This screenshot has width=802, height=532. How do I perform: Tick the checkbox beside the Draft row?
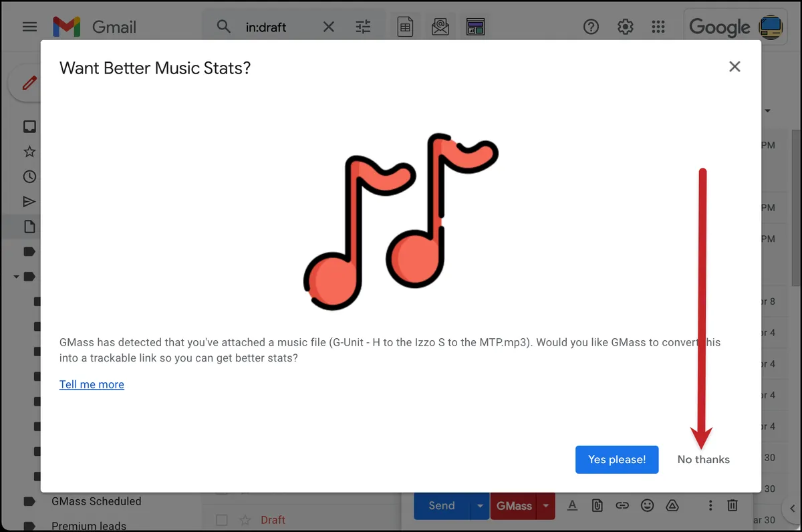223,520
